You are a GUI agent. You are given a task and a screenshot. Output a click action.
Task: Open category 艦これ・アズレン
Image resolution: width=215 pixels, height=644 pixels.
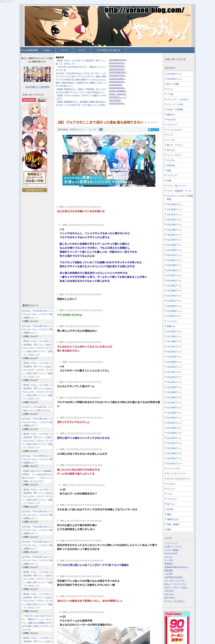point(175,145)
